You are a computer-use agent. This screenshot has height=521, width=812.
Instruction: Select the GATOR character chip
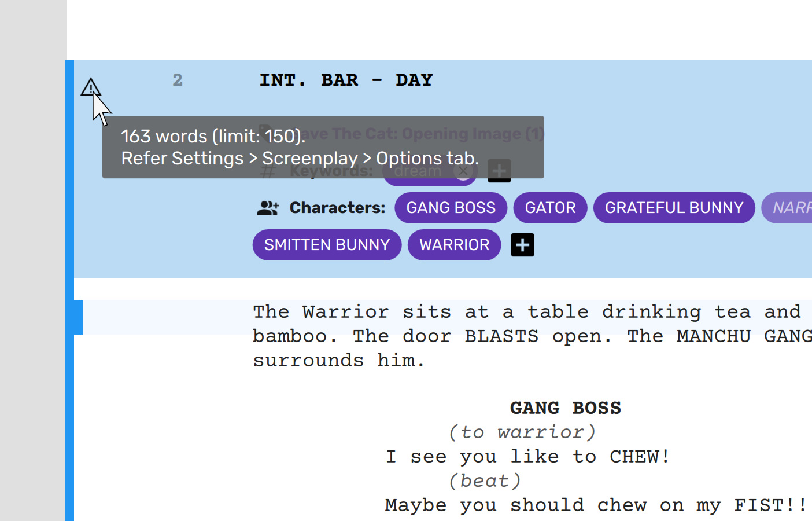(550, 208)
